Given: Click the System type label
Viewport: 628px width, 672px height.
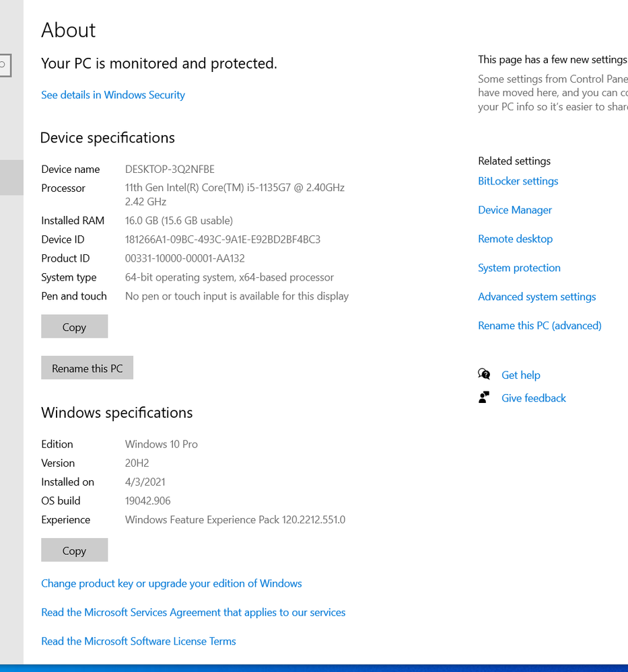Looking at the screenshot, I should coord(69,277).
